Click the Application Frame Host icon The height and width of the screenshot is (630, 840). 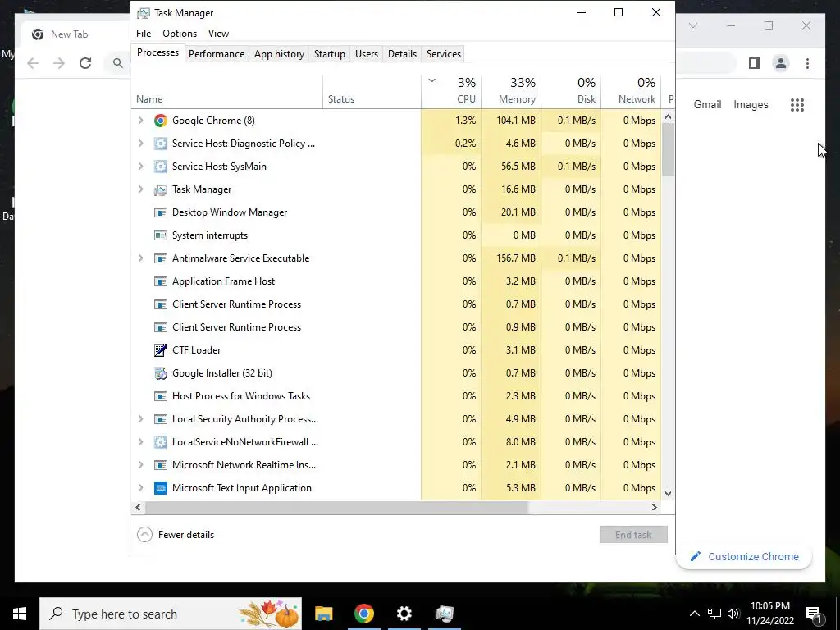coord(160,281)
